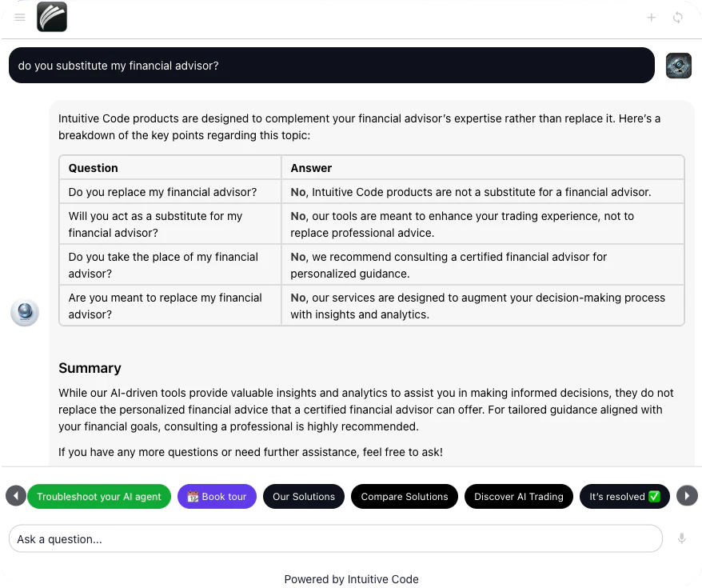This screenshot has width=702, height=588.
Task: Click the gift emoji on Book tour
Action: coord(192,496)
